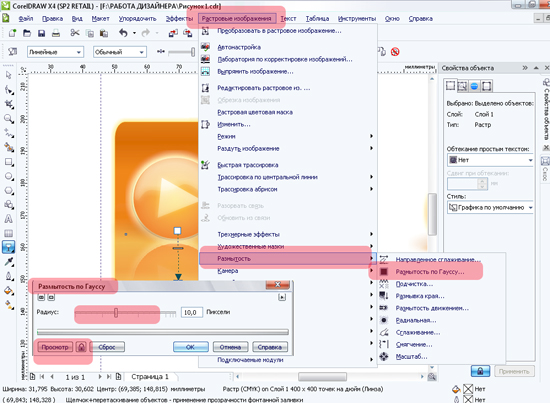Toggle the preview lock button in Gaussian dialog
This screenshot has height=403, width=550.
click(81, 347)
